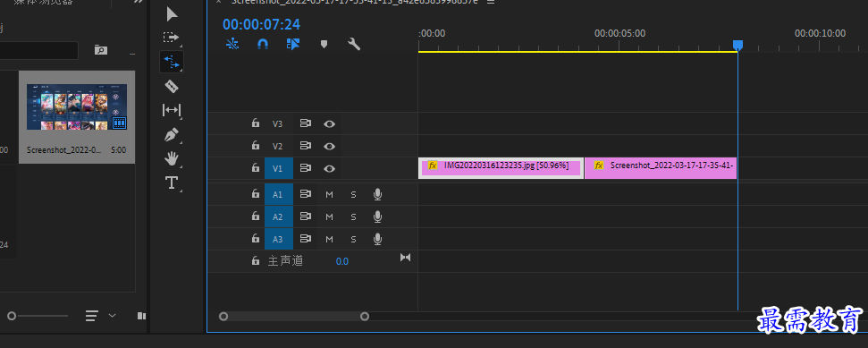The height and width of the screenshot is (348, 868).
Task: Lock the A1 audio track
Action: 255,194
